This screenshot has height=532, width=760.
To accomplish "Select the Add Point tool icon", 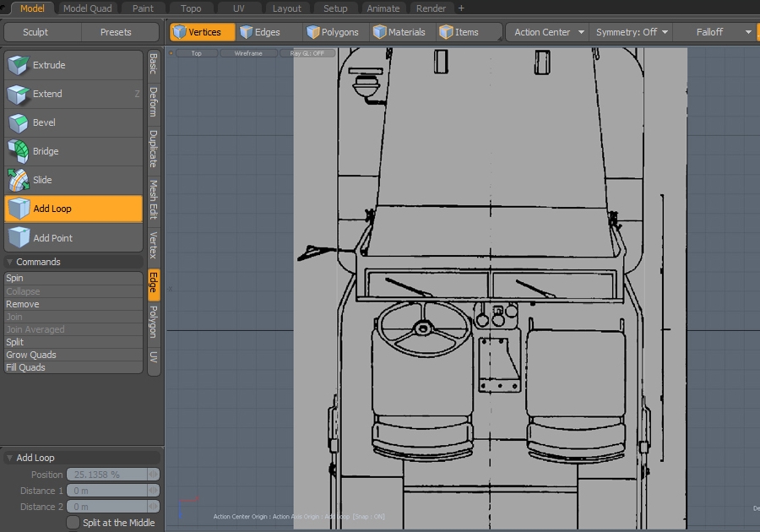I will [19, 238].
